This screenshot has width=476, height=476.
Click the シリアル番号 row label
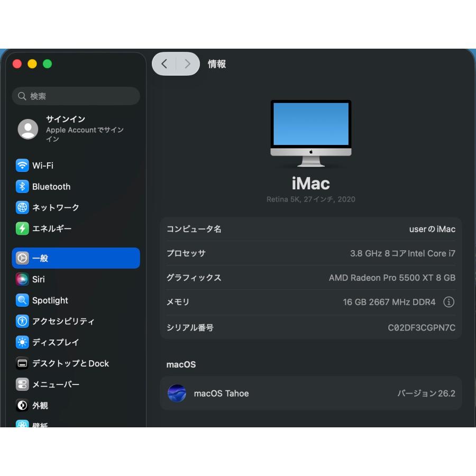pyautogui.click(x=190, y=327)
